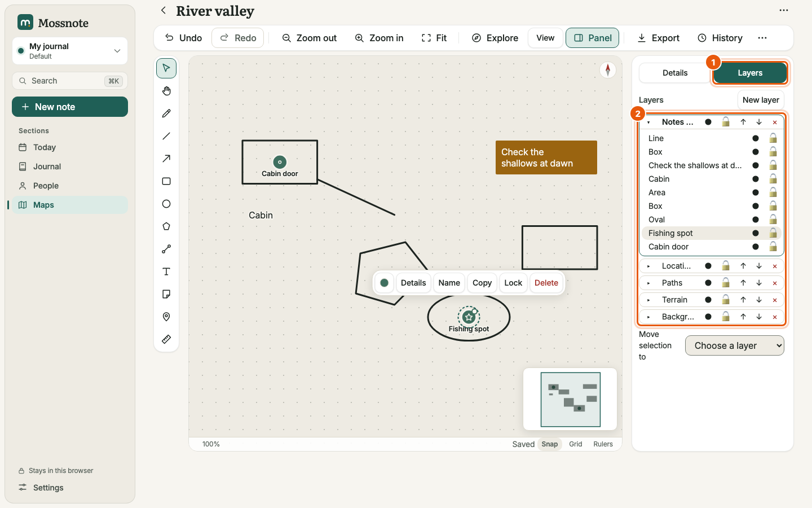The width and height of the screenshot is (812, 508).
Task: Open the green color swatch in floating toolbar
Action: [385, 283]
